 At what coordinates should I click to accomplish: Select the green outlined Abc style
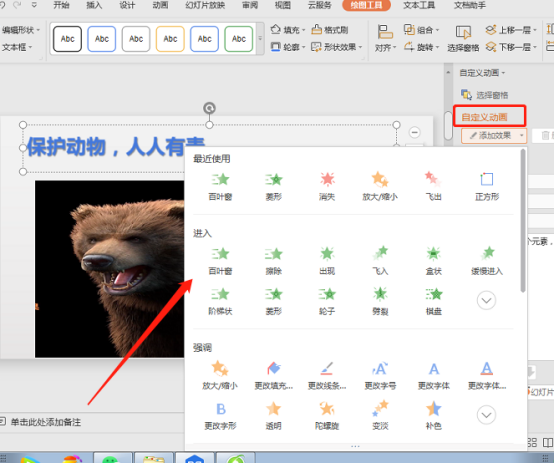click(x=238, y=39)
